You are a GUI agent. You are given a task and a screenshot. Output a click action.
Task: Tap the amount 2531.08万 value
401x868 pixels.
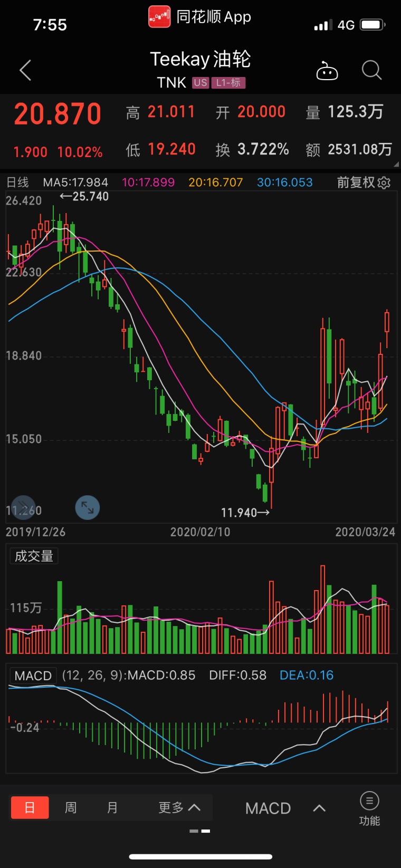pos(360,149)
